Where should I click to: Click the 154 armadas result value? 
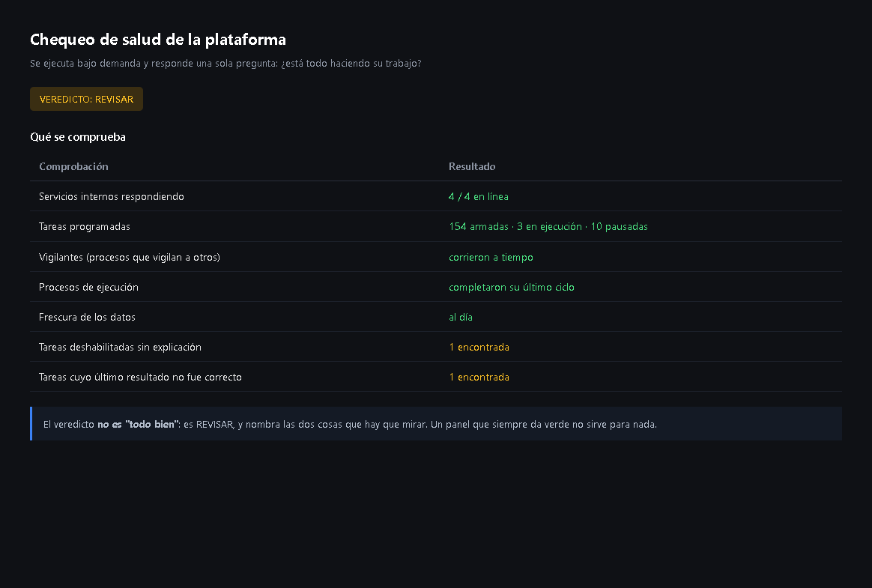click(x=548, y=226)
